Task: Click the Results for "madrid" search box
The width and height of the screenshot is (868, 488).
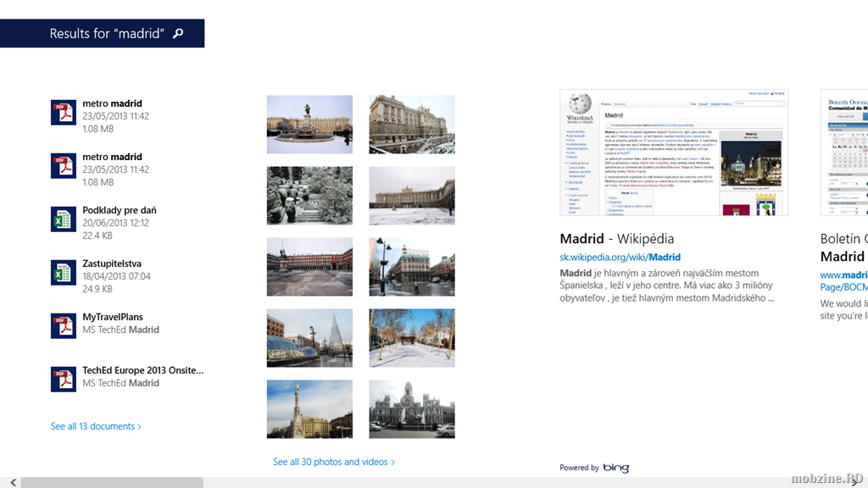Action: [102, 33]
